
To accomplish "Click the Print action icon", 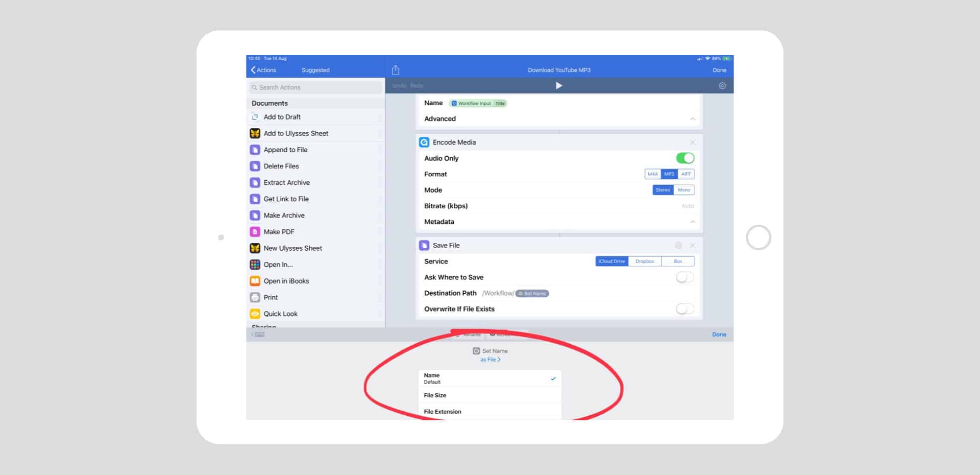I will [255, 297].
